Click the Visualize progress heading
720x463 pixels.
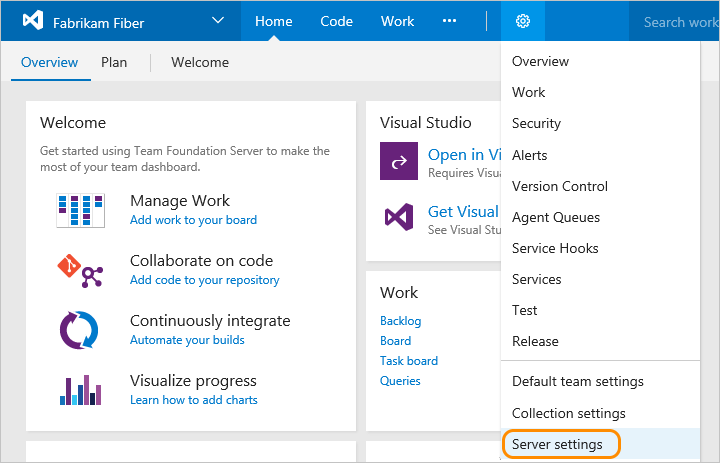click(x=193, y=381)
